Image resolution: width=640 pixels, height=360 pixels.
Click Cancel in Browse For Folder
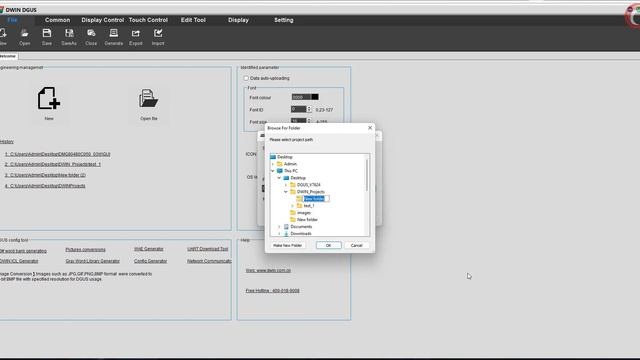point(356,245)
